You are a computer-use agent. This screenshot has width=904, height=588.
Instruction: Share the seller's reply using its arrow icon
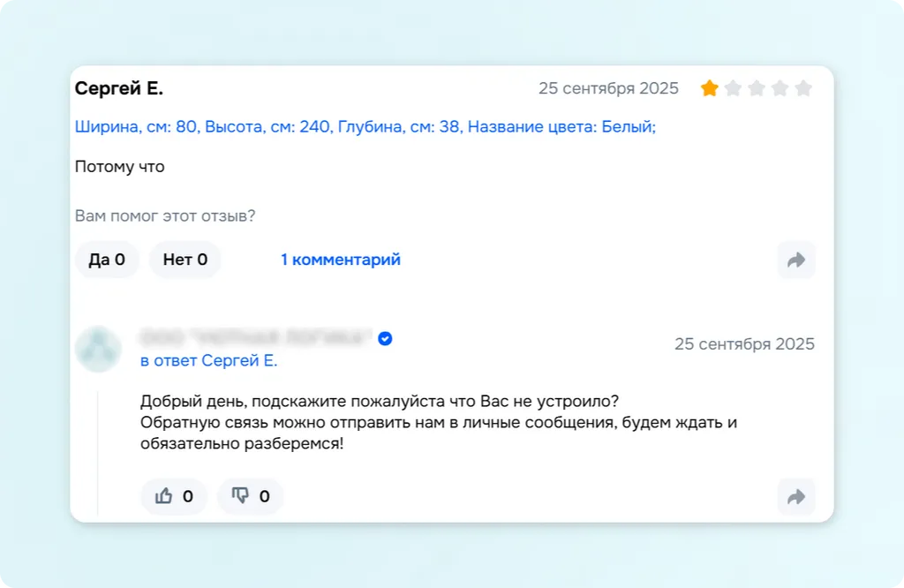tap(795, 496)
